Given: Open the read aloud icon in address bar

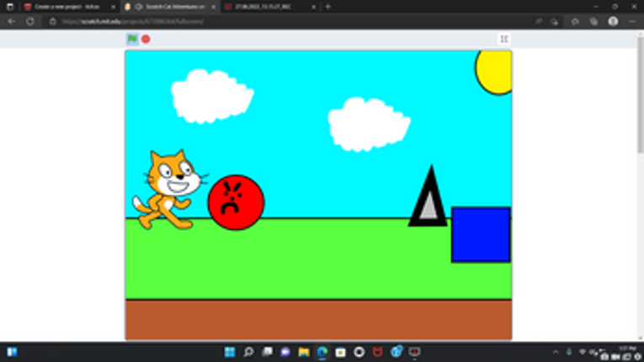Looking at the screenshot, I should [539, 21].
